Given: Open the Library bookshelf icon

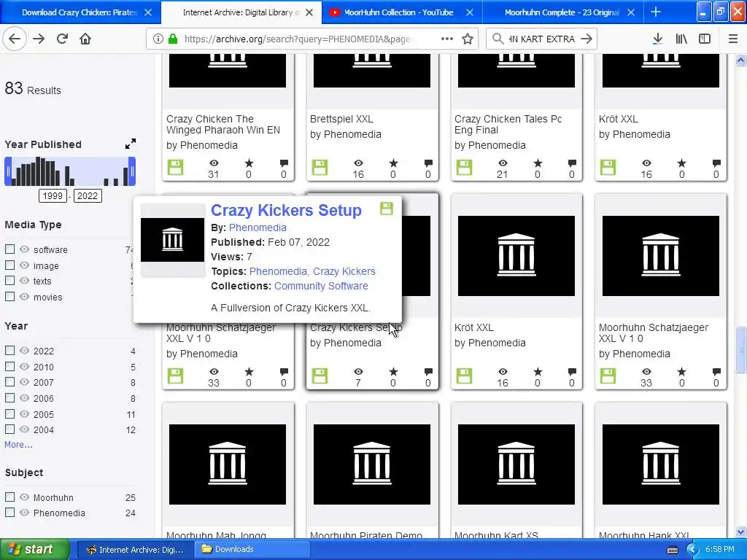Looking at the screenshot, I should 681,39.
